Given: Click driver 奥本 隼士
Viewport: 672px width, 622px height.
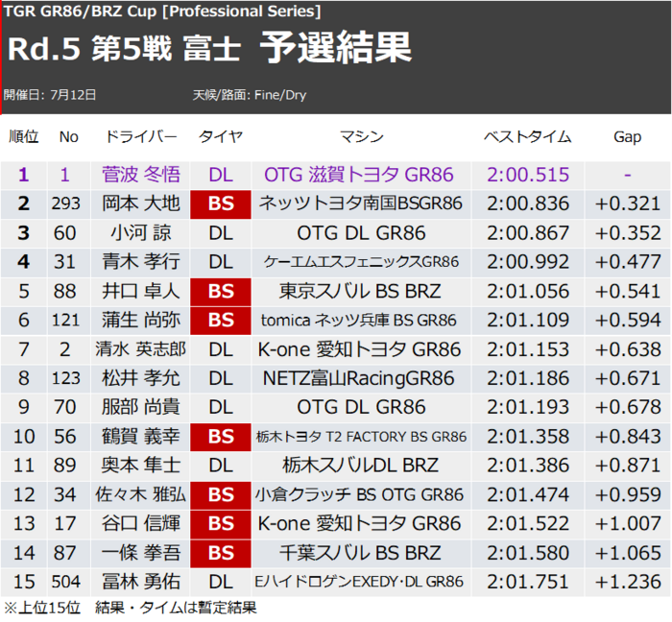Looking at the screenshot, I should point(141,466).
